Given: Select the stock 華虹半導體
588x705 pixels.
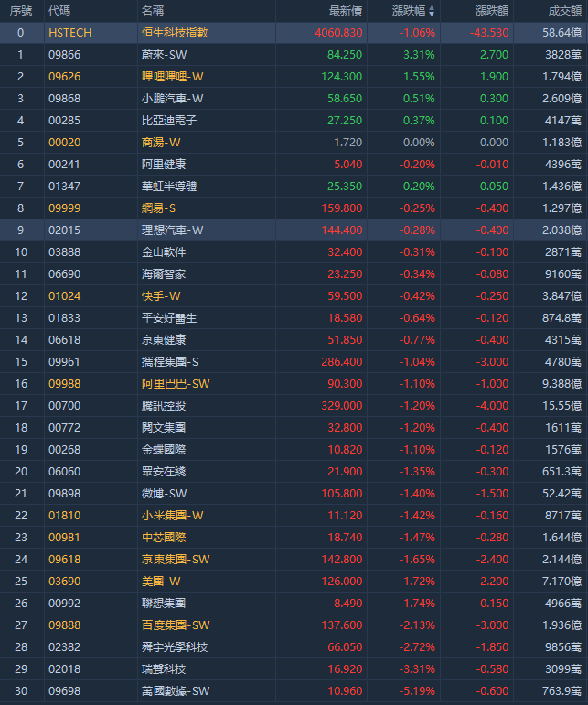Looking at the screenshot, I should click(x=169, y=187).
